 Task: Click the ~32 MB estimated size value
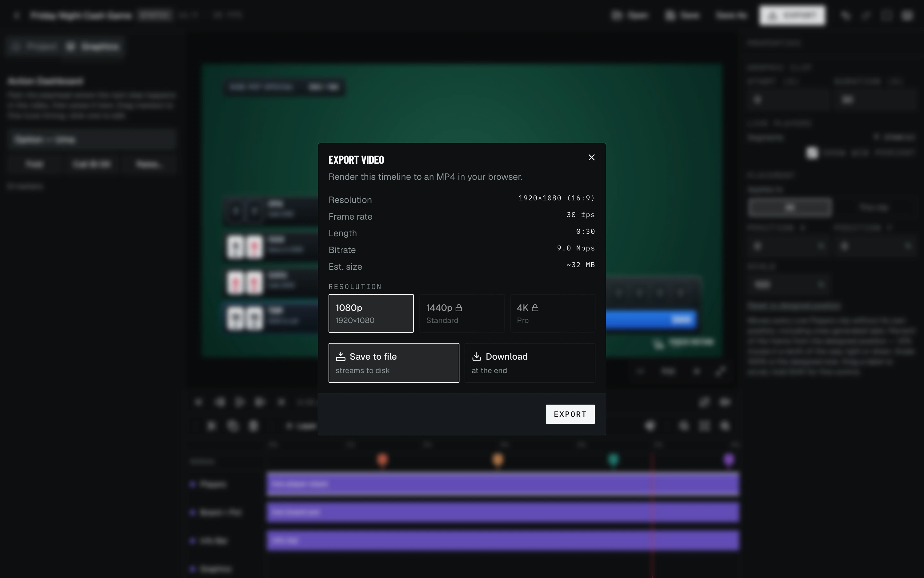coord(580,265)
